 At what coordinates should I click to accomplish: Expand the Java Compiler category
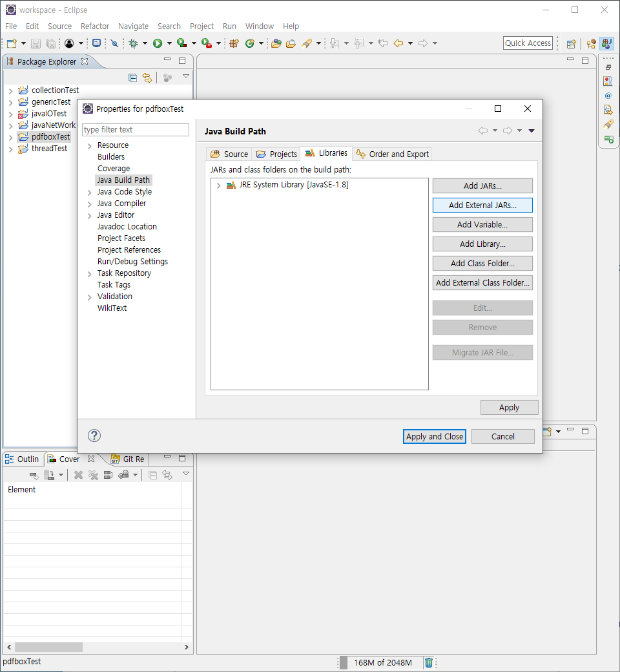(x=90, y=204)
